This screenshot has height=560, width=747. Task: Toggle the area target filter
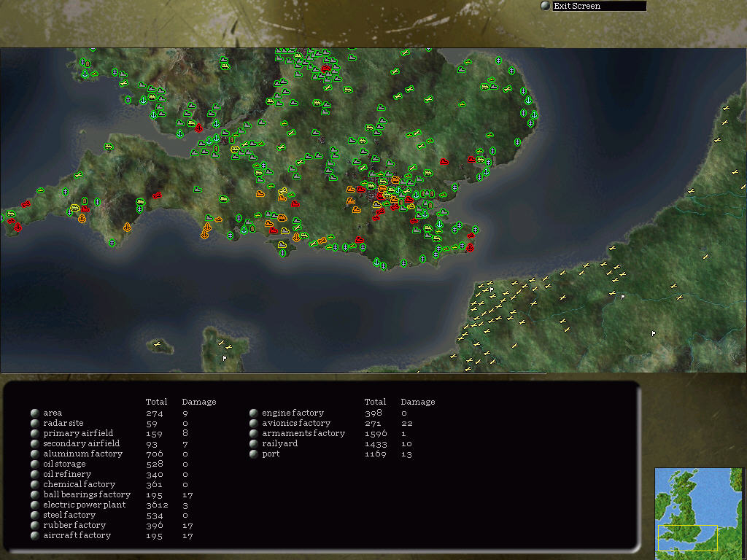[35, 413]
